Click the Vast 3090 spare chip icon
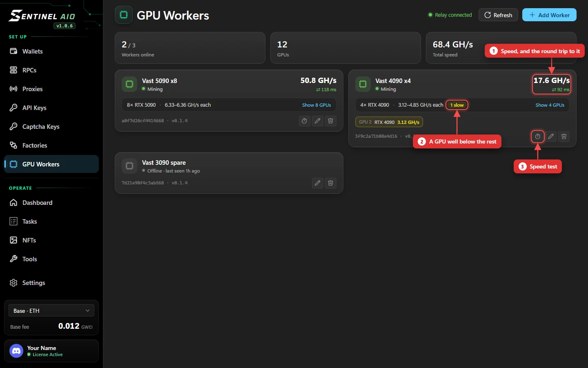Image resolution: width=588 pixels, height=368 pixels. coord(129,166)
